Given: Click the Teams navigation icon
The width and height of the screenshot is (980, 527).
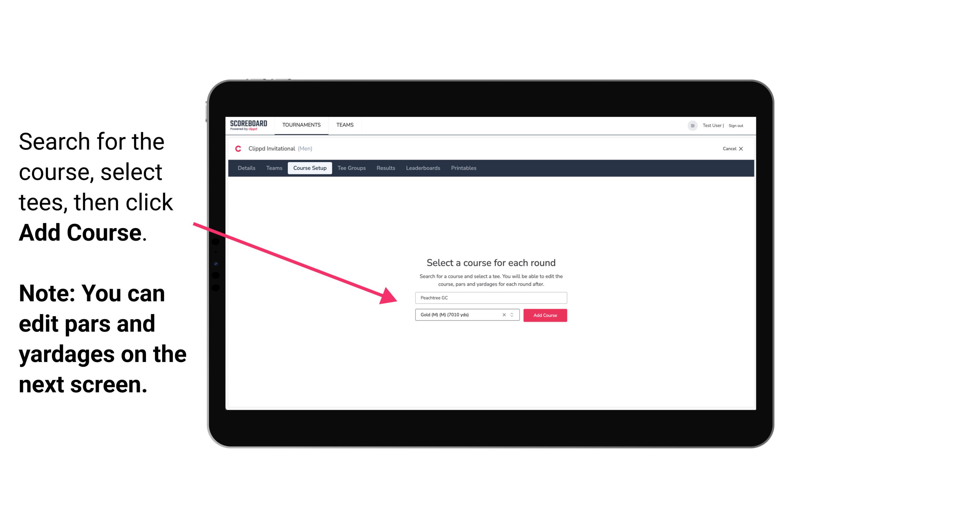Looking at the screenshot, I should 344,124.
